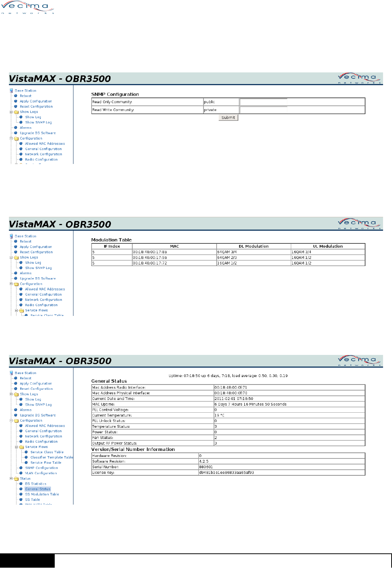Click bullet icon beside Alarms on SNMP Configuration page
The width and height of the screenshot is (392, 568).
[16, 128]
